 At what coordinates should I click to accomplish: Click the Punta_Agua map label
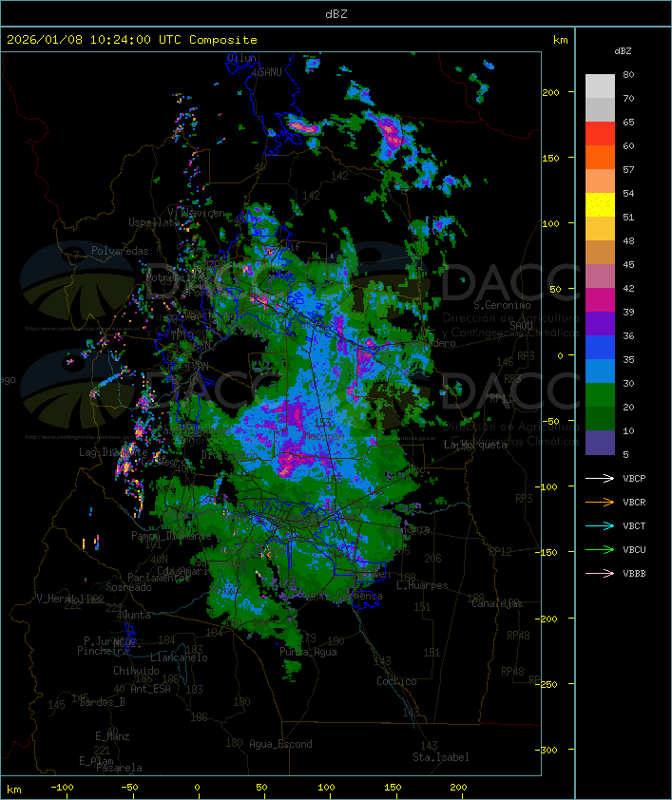point(309,652)
